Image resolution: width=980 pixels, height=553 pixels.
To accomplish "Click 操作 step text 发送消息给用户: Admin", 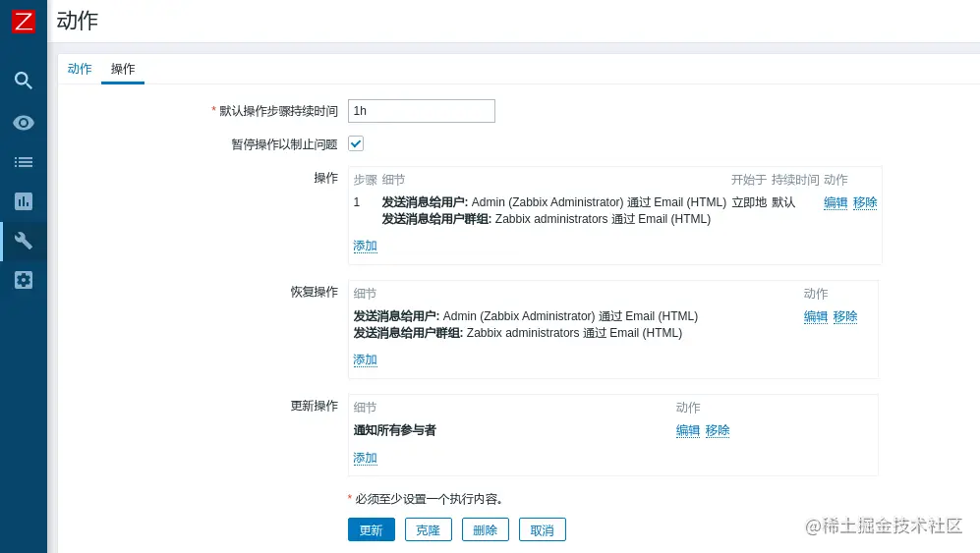I will [x=553, y=202].
